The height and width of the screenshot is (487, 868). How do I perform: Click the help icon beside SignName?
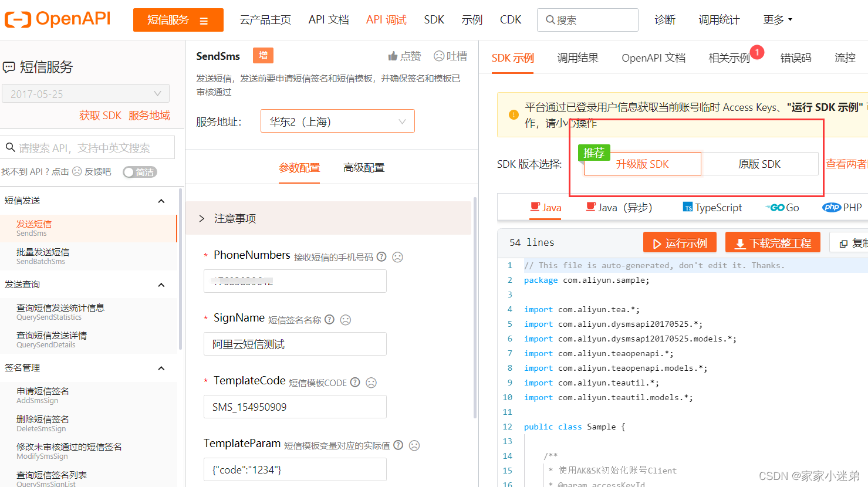click(329, 319)
